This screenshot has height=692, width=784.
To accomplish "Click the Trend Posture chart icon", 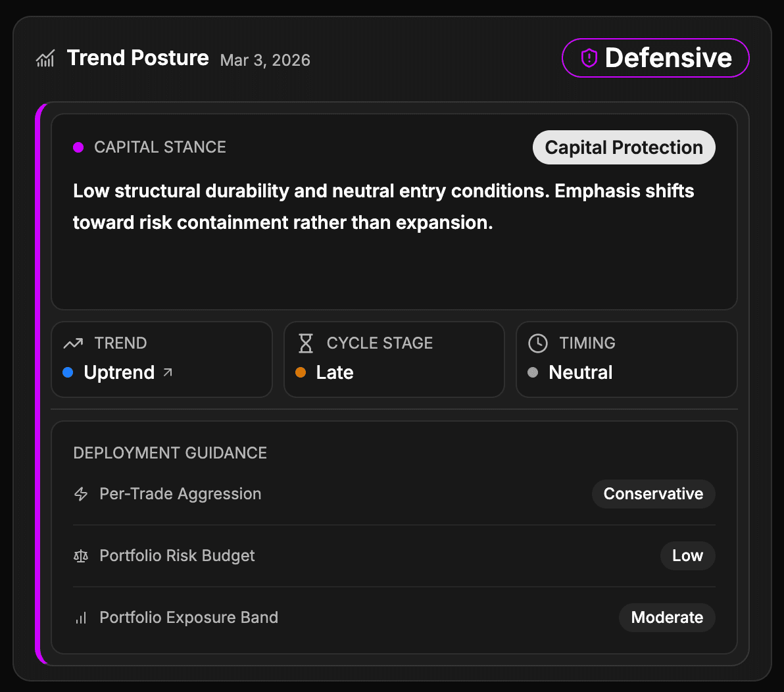I will tap(45, 59).
